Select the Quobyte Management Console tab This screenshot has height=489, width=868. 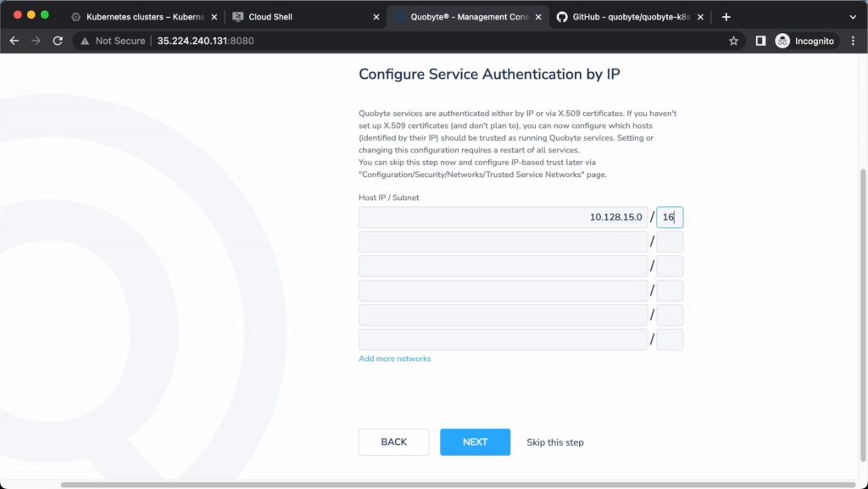[x=468, y=17]
